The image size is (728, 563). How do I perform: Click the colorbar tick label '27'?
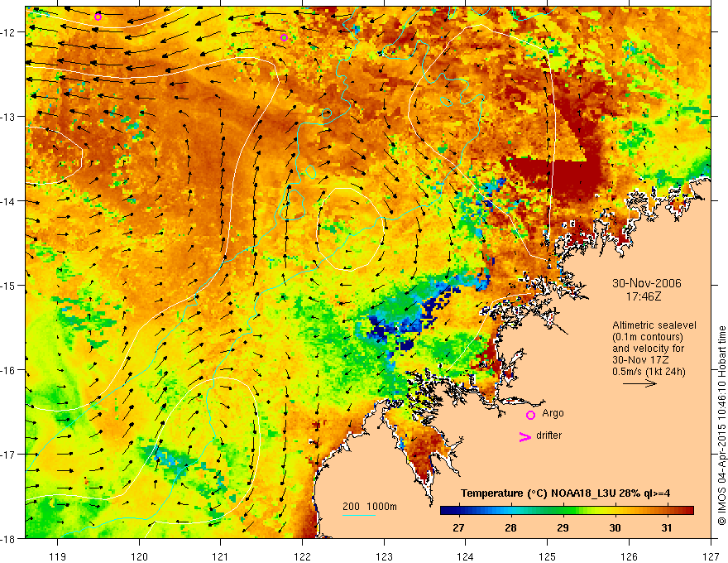click(x=458, y=527)
